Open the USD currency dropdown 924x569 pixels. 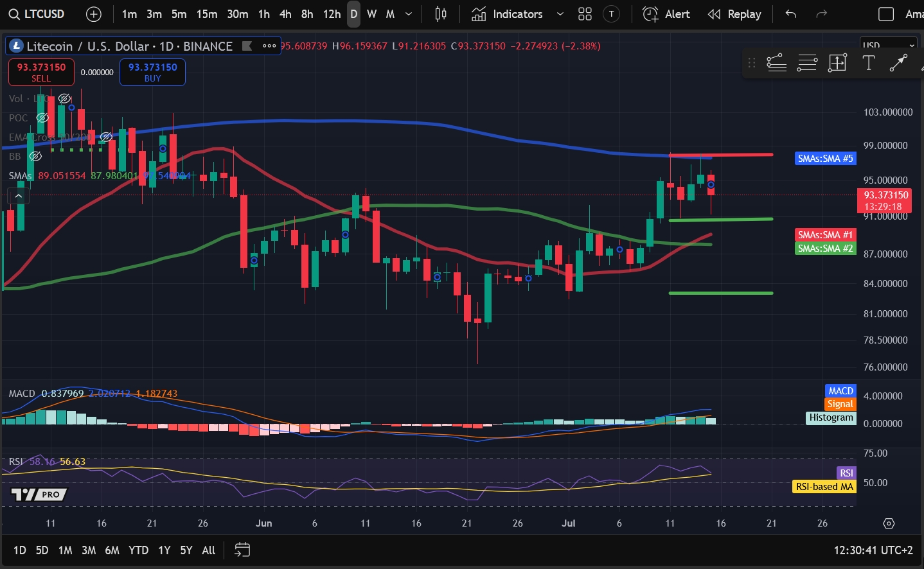[888, 46]
